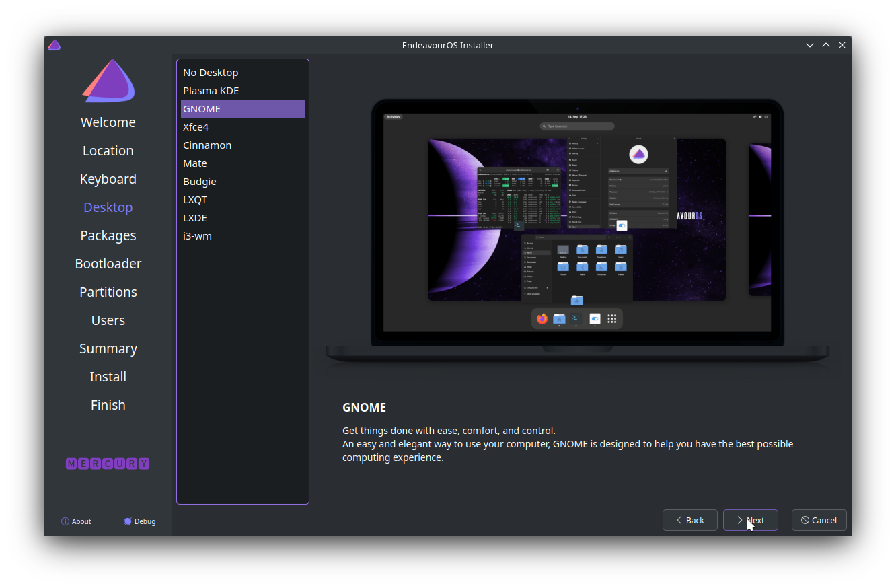
Task: Maximize the installer window
Action: [826, 45]
